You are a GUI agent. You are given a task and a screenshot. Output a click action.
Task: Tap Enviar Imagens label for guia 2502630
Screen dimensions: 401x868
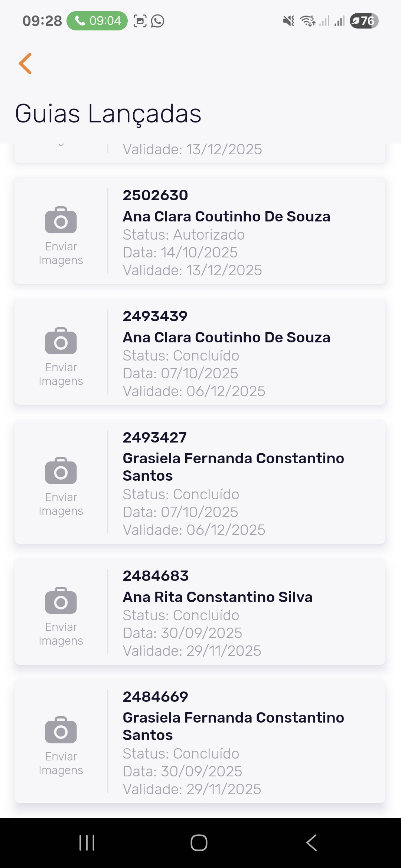[61, 253]
